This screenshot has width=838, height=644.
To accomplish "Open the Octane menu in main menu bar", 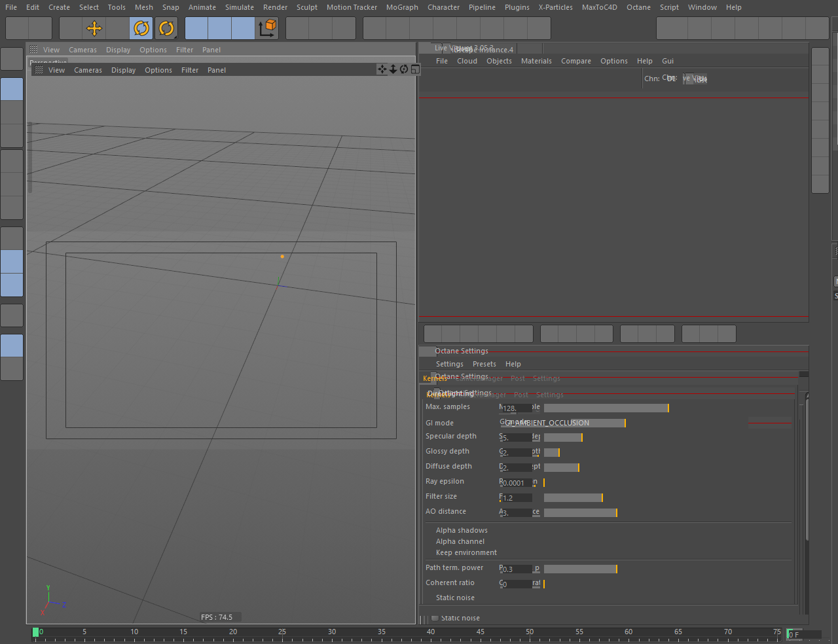I will point(639,7).
